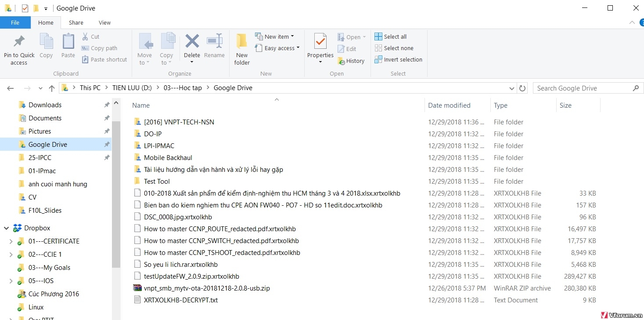Screen dimensions: 644x320
Task: Select vnpt_smb_mytv-ota-20181218-2.0.8-usb.zip archive
Action: pyautogui.click(x=207, y=288)
